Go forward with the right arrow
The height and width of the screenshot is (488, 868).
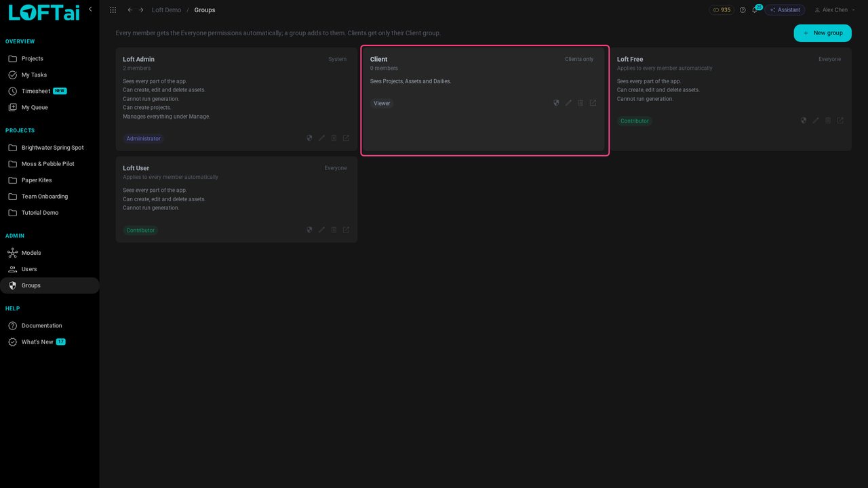[141, 10]
